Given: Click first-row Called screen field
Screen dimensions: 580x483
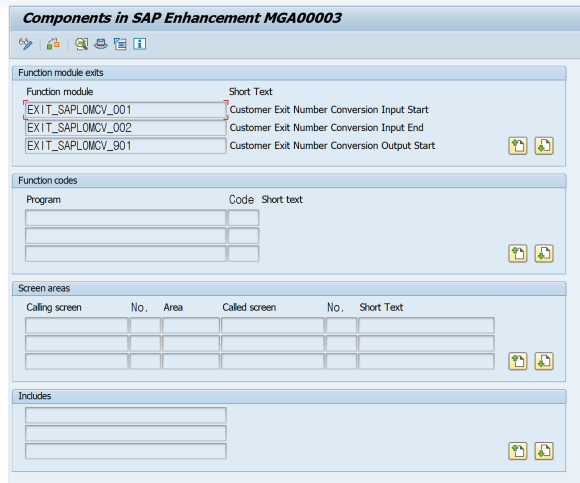Looking at the screenshot, I should tap(273, 325).
